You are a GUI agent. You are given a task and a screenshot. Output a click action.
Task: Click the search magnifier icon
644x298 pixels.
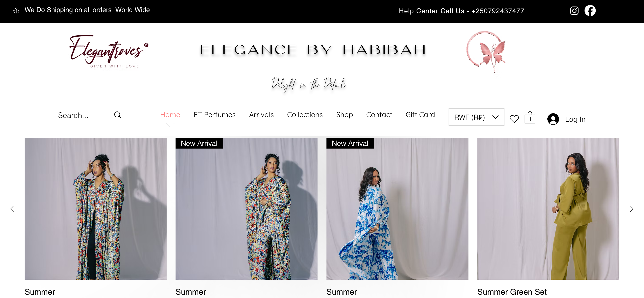(x=117, y=115)
